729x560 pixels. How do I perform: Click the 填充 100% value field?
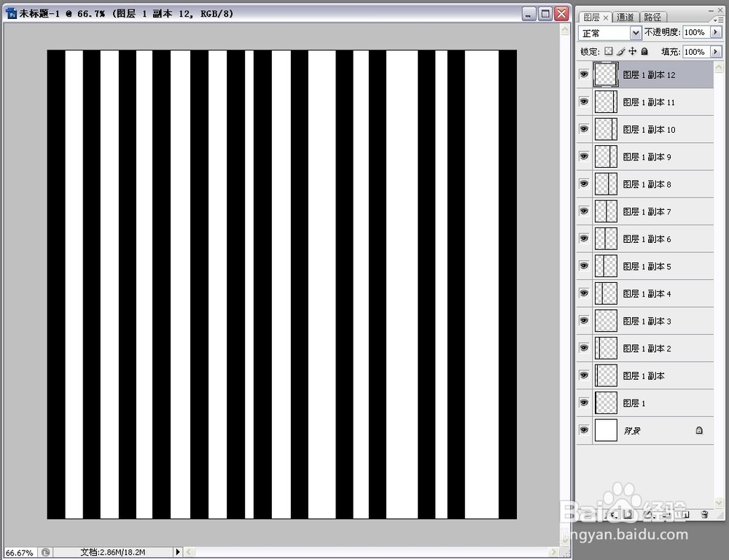click(696, 52)
